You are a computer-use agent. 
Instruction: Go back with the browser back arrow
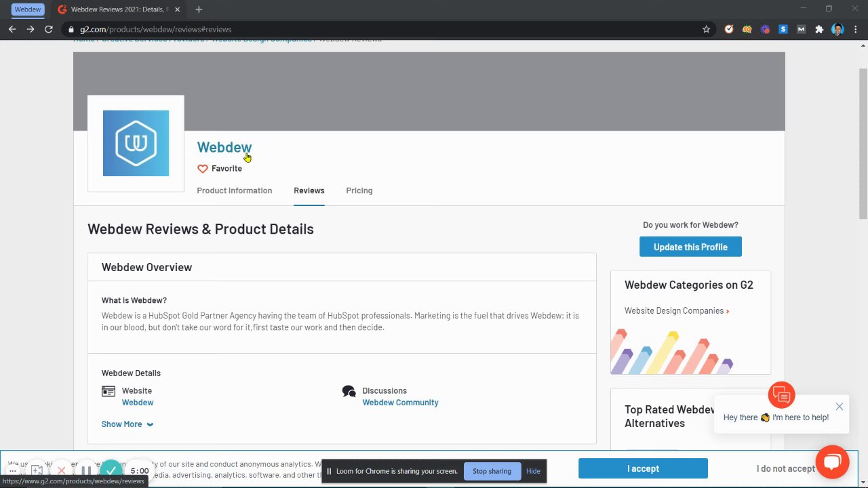[12, 29]
